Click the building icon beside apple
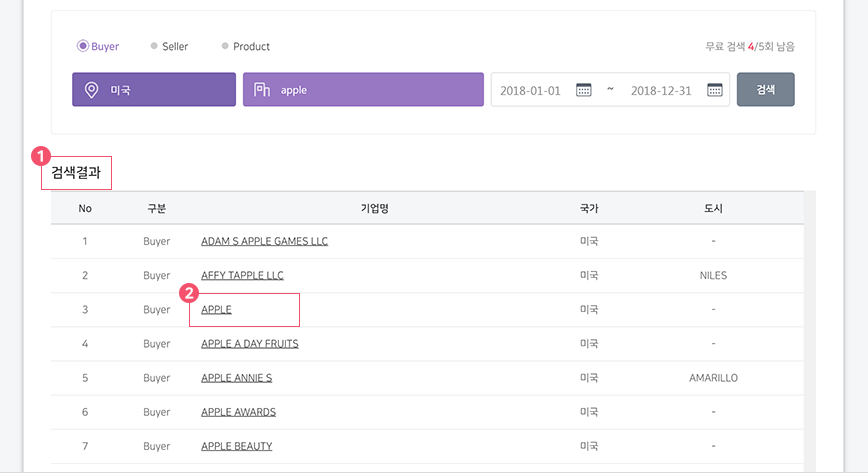The width and height of the screenshot is (868, 473). coord(262,90)
